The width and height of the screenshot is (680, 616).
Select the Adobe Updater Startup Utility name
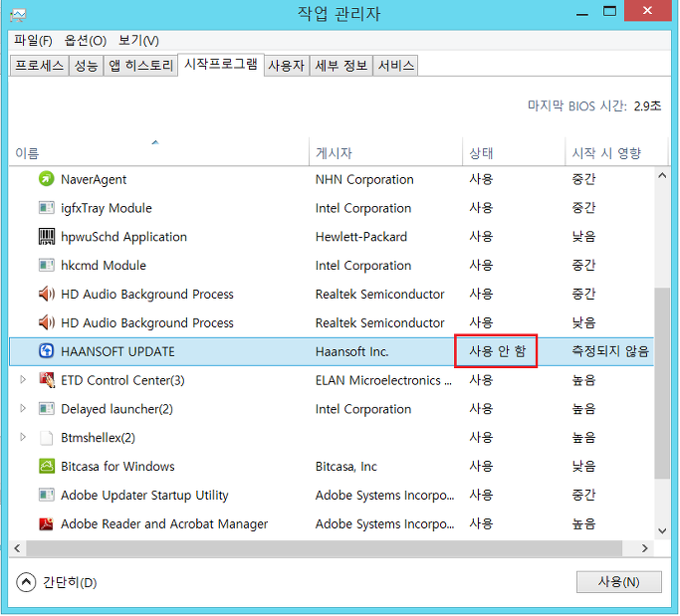tap(144, 495)
